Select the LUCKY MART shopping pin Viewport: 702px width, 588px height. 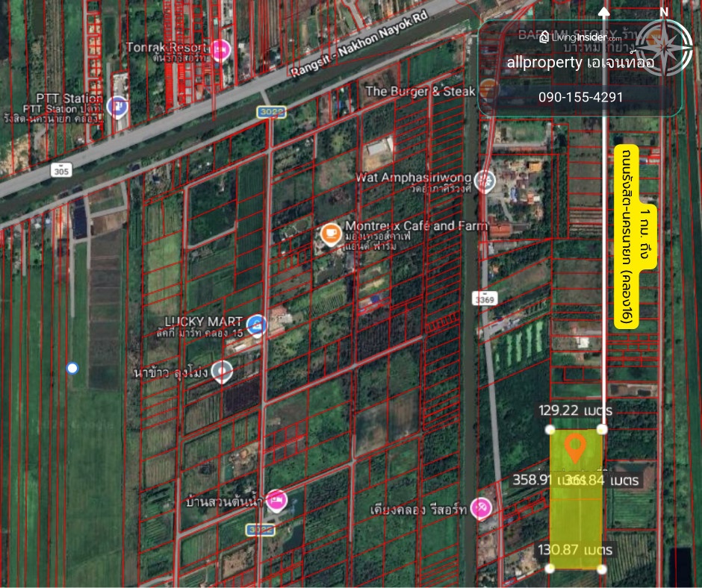[257, 325]
